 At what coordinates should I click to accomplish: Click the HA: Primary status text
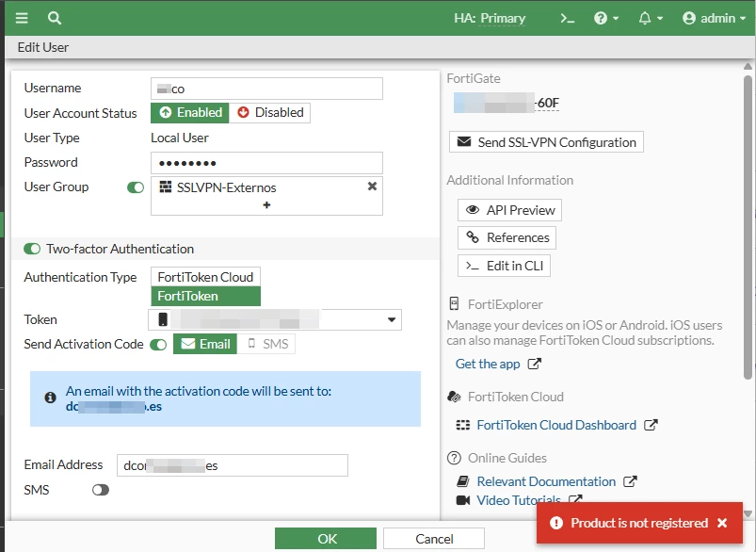490,18
